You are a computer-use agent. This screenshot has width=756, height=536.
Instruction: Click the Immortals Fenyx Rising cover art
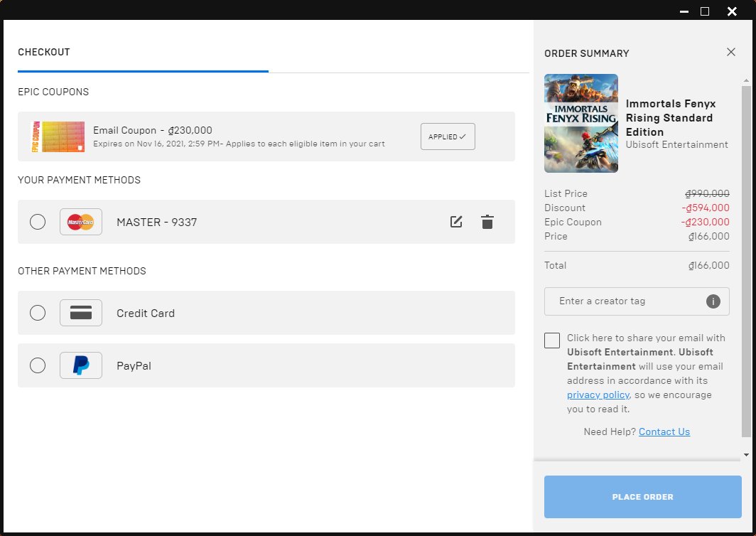[x=581, y=123]
